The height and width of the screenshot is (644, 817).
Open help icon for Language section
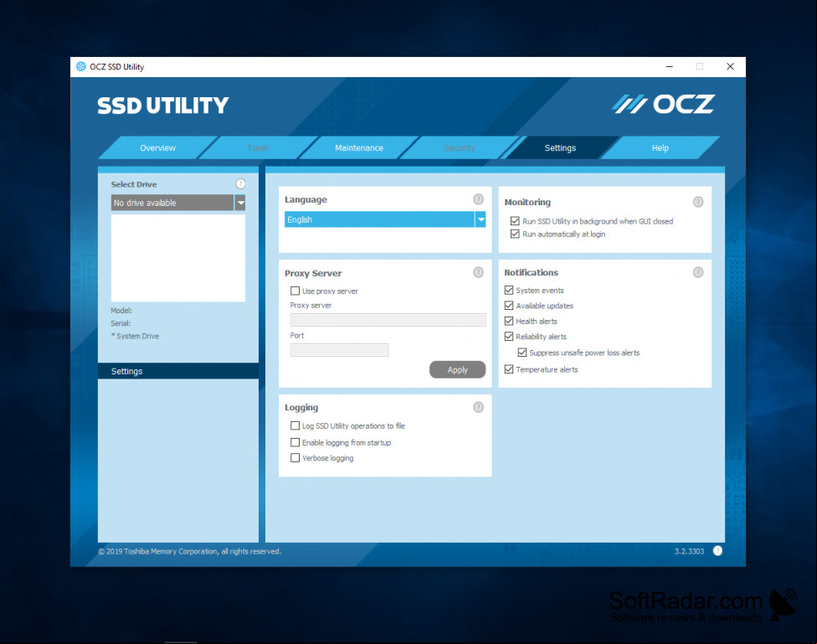(478, 199)
